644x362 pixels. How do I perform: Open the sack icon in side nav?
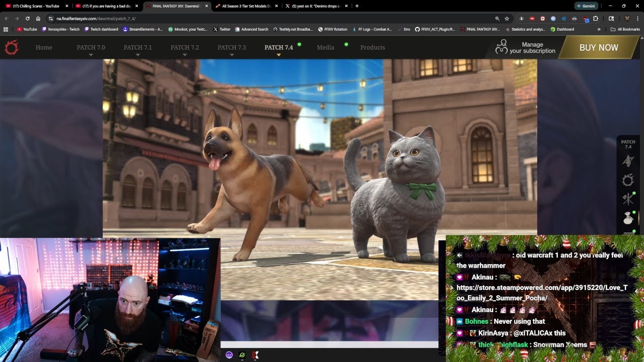[x=628, y=218]
